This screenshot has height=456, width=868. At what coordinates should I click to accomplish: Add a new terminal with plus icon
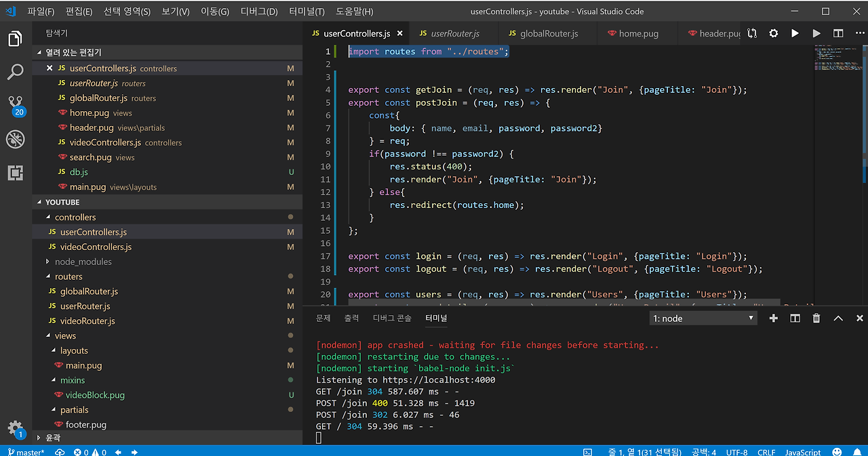773,318
